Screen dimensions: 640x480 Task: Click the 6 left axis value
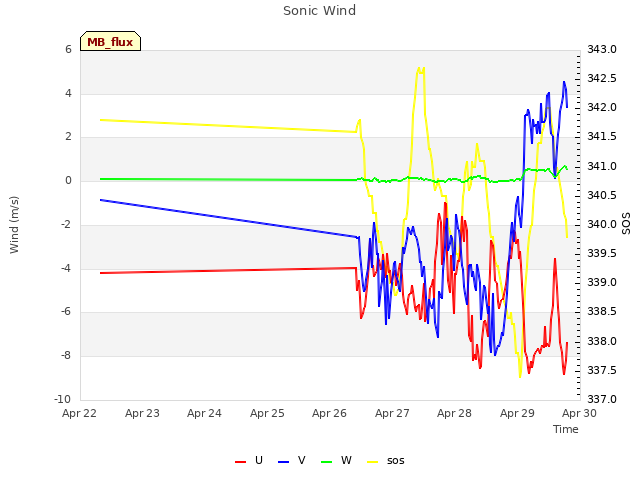68,49
